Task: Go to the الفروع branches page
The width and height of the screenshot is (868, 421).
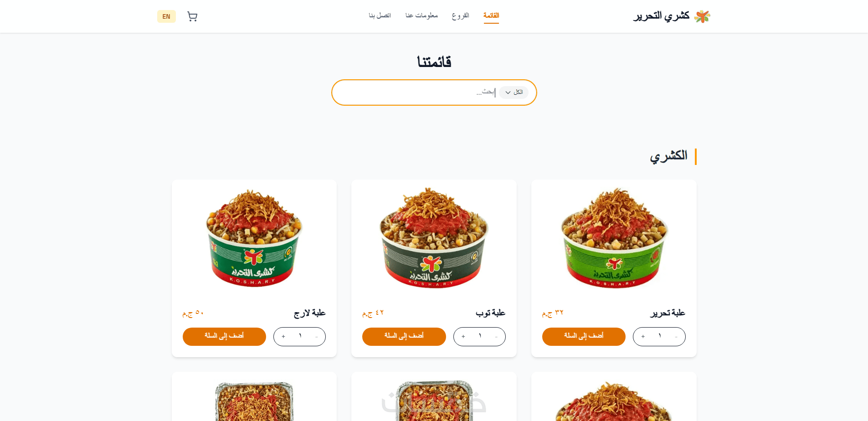Action: (x=460, y=15)
